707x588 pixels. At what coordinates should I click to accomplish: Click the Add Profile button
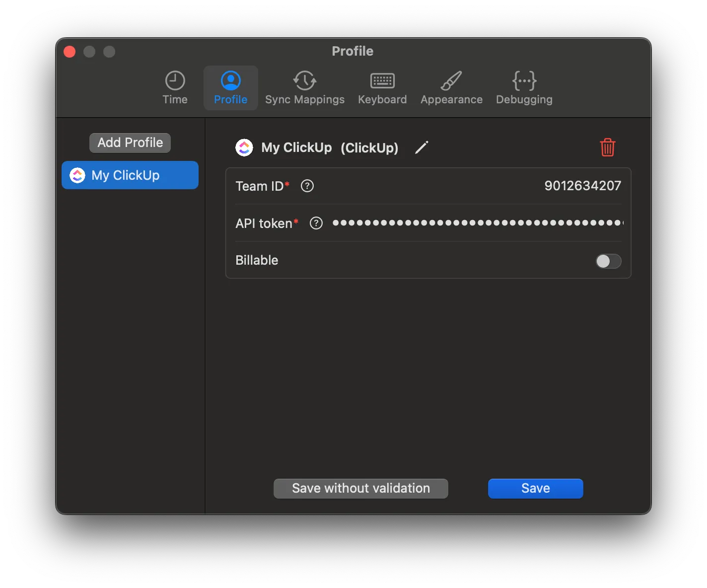pos(130,143)
